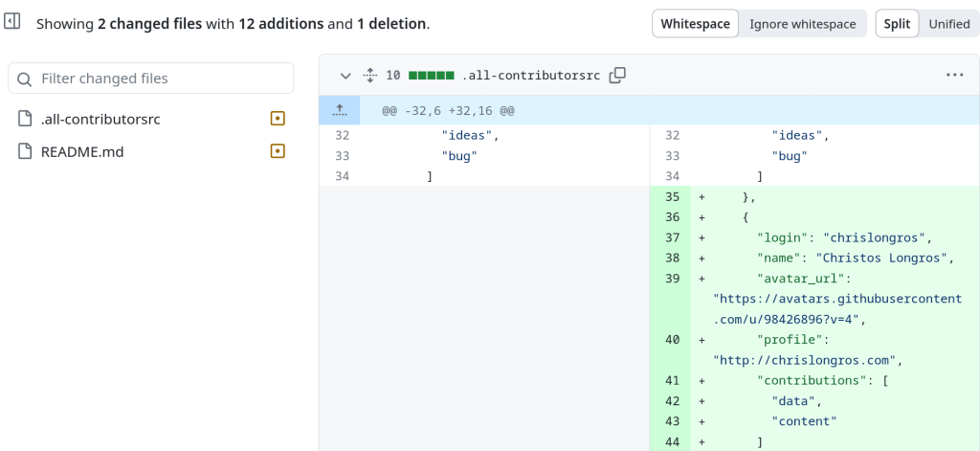980x451 pixels.
Task: Select the Whitespace display option
Action: pyautogui.click(x=695, y=24)
